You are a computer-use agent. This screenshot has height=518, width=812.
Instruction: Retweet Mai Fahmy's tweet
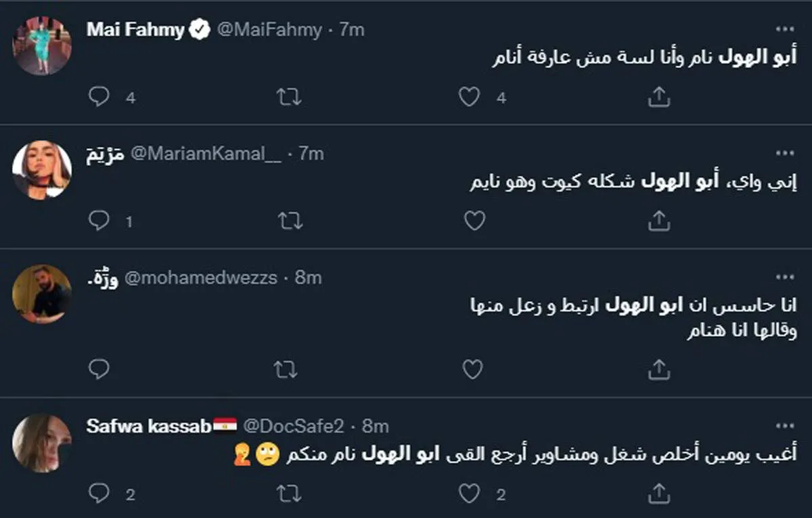pyautogui.click(x=289, y=98)
